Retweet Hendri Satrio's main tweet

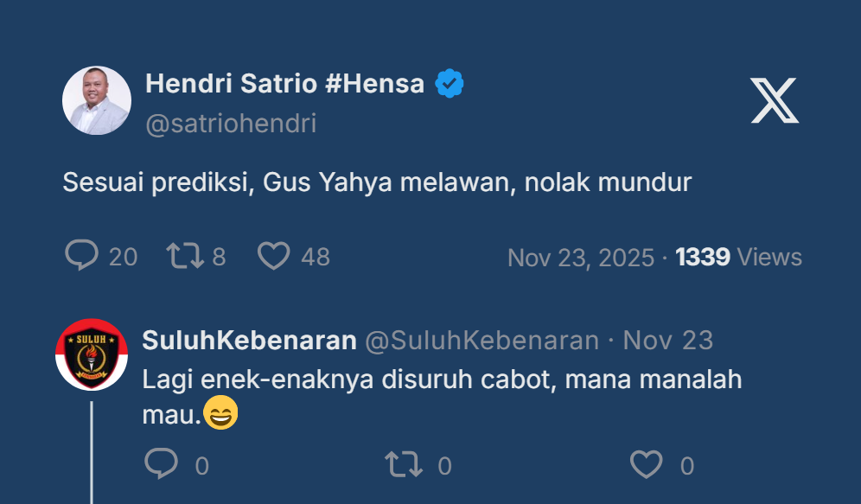185,256
